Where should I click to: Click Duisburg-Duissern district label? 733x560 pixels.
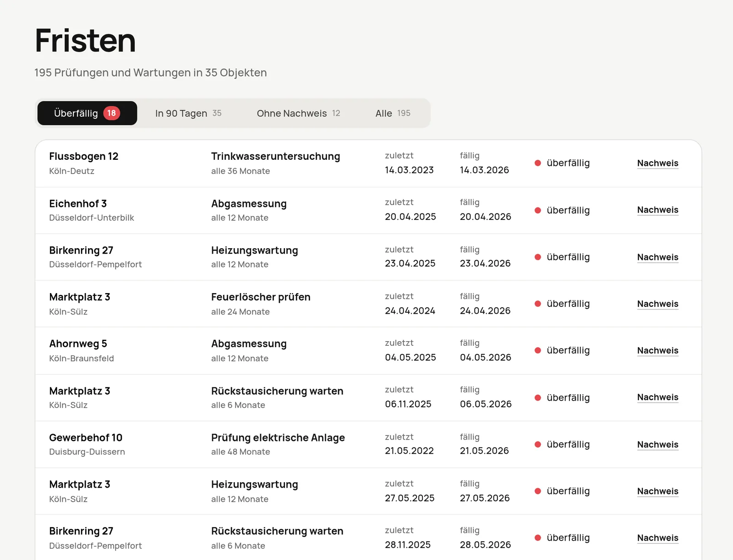87,451
